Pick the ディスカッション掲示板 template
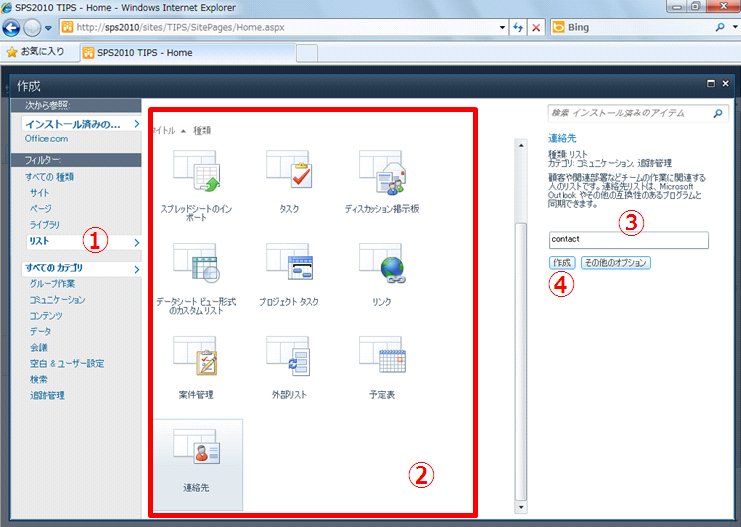The image size is (741, 527). click(382, 182)
